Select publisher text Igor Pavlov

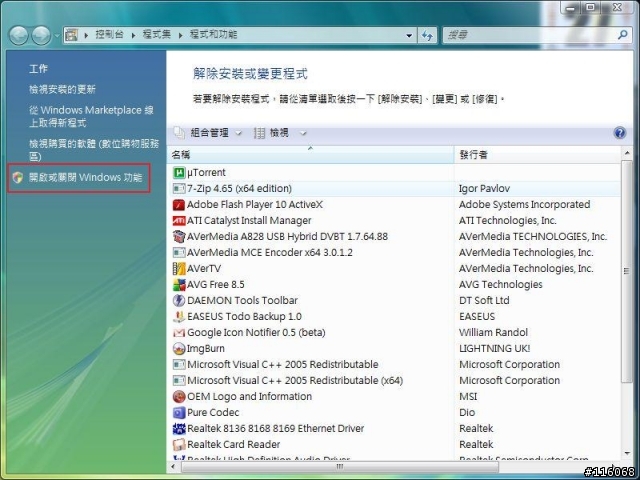click(x=484, y=189)
